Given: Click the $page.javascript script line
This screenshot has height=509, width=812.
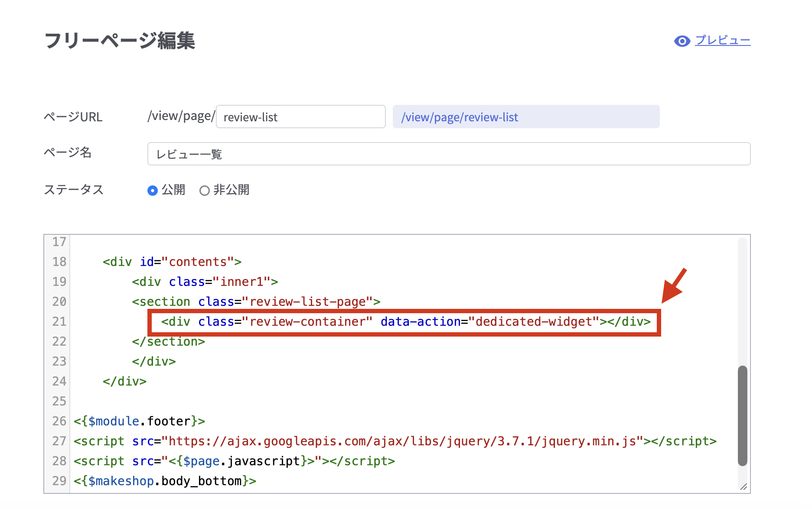Looking at the screenshot, I should pyautogui.click(x=234, y=461).
